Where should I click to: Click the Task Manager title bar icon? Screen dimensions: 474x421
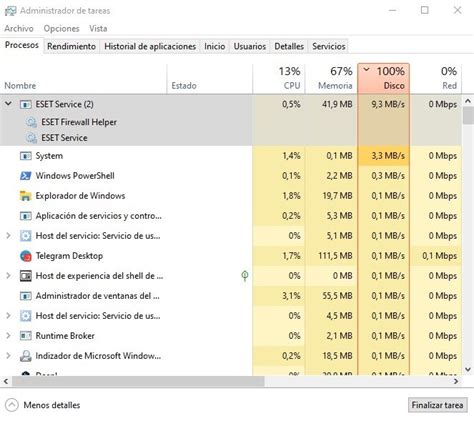point(10,11)
